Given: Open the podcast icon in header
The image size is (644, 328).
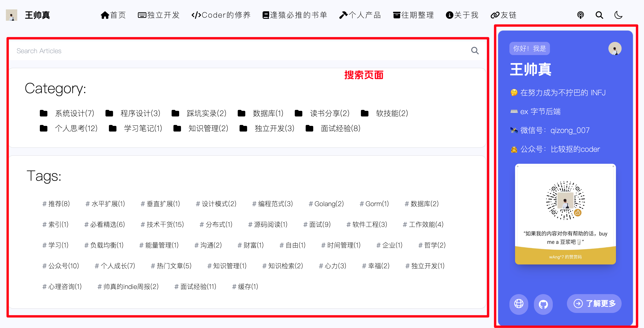Looking at the screenshot, I should [x=580, y=15].
